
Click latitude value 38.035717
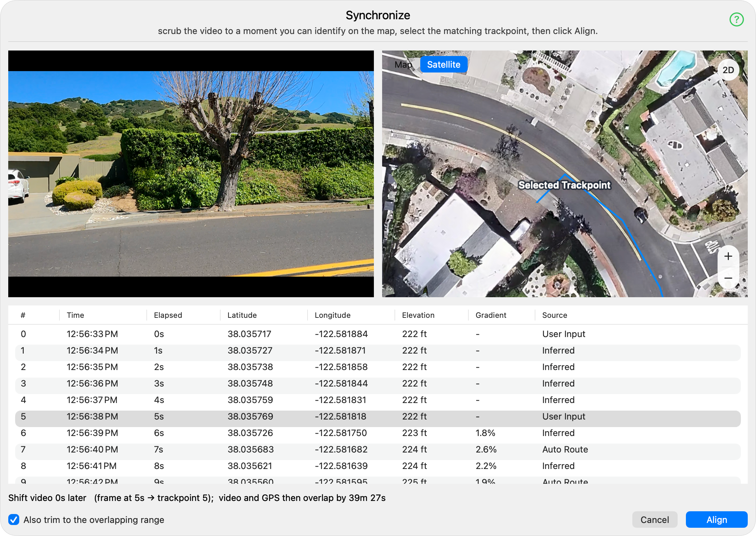(249, 334)
